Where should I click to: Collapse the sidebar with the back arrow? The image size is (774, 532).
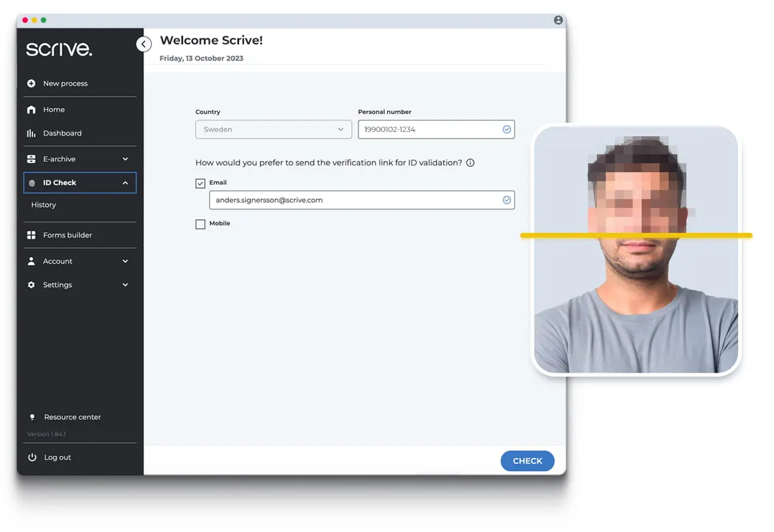point(144,44)
